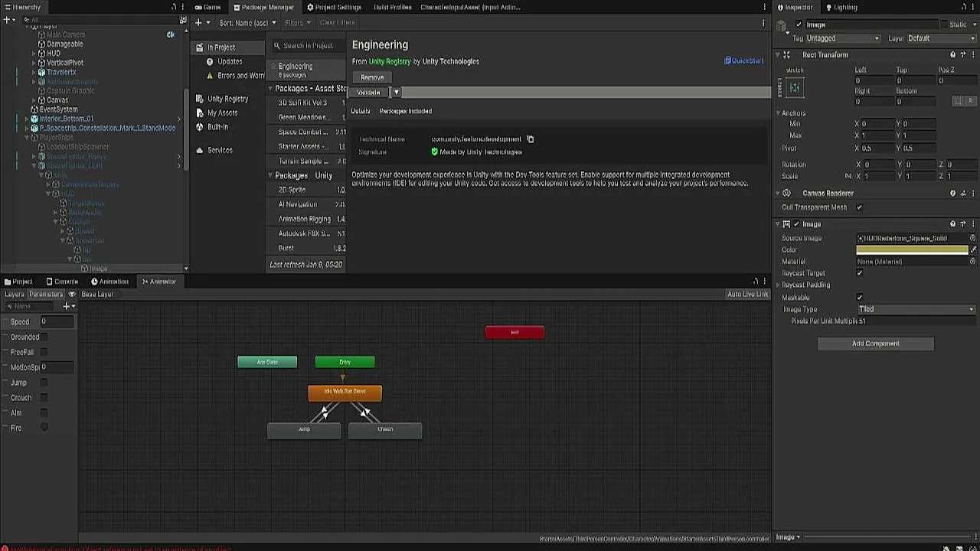980x551 pixels.
Task: Toggle the Static checkbox in Inspector
Action: (943, 24)
